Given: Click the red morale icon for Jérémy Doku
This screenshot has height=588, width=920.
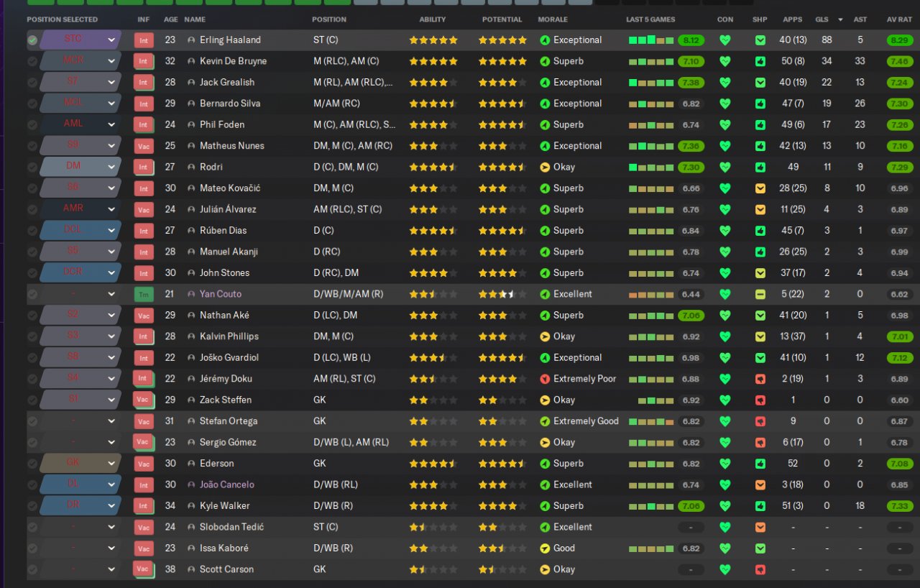Looking at the screenshot, I should [545, 379].
